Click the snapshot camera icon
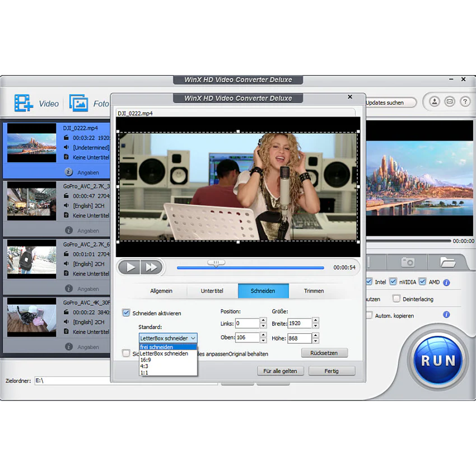The width and height of the screenshot is (476, 476). [407, 262]
